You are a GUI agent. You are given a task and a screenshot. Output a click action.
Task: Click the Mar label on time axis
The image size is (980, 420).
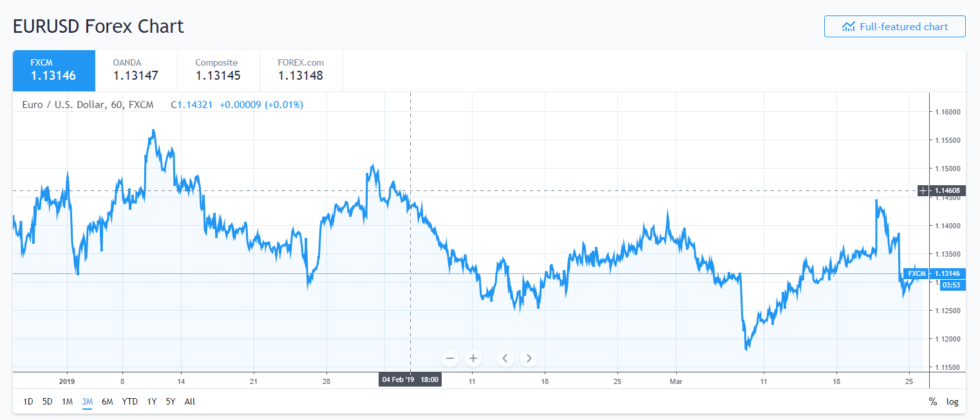(x=676, y=380)
